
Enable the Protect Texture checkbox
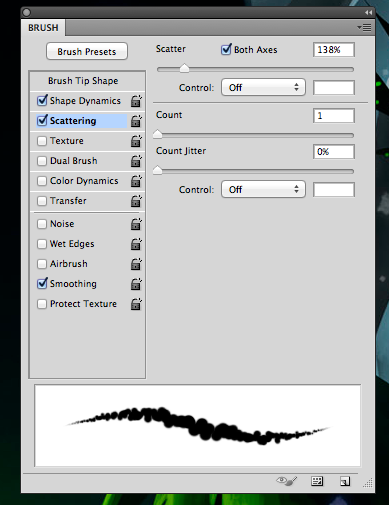(42, 304)
